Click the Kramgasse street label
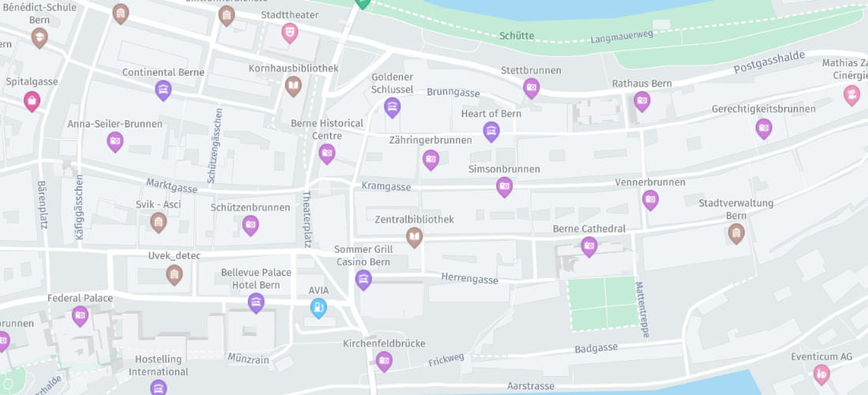The width and height of the screenshot is (868, 395). [386, 186]
